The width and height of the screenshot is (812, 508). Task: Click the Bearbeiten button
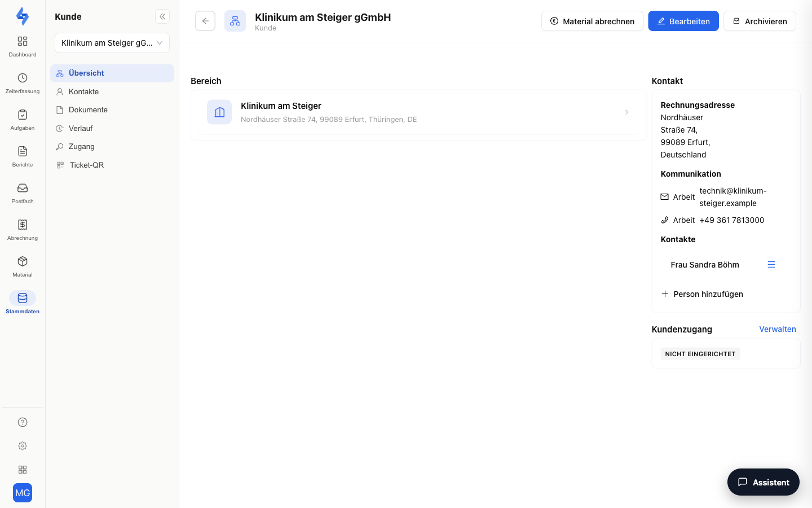coord(683,21)
